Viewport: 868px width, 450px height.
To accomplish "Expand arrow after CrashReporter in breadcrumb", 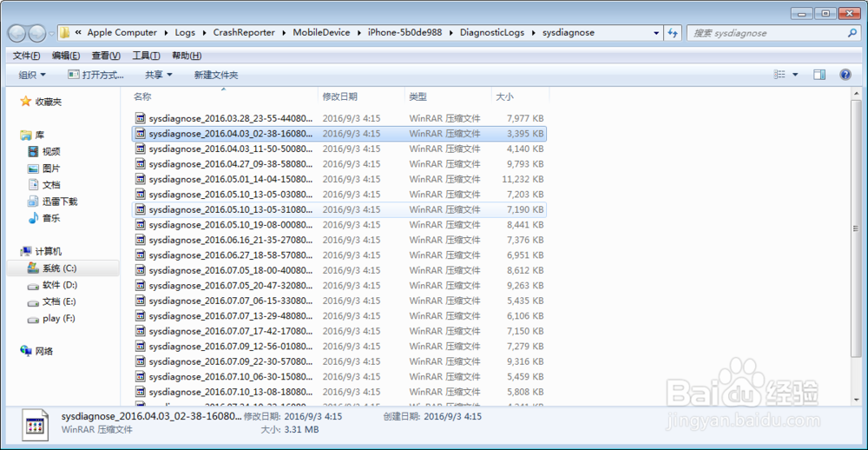I will [284, 33].
